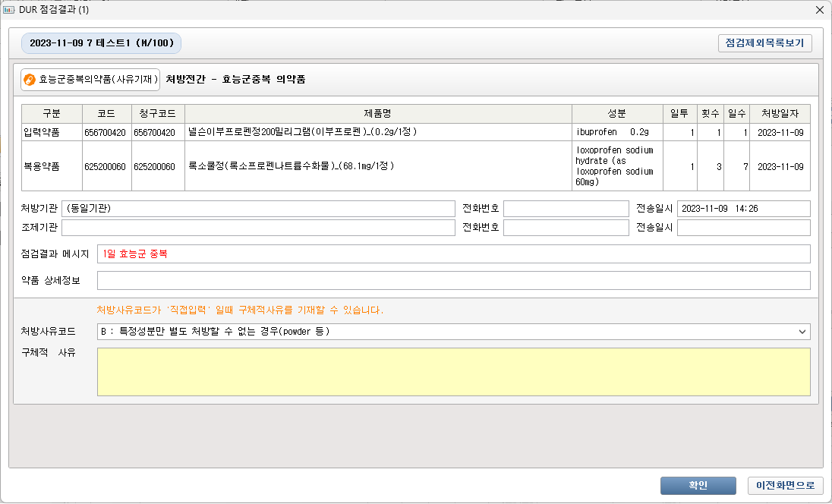This screenshot has height=504, width=832.
Task: Select the 복용약품 록소쿨정 table row
Action: (x=377, y=165)
